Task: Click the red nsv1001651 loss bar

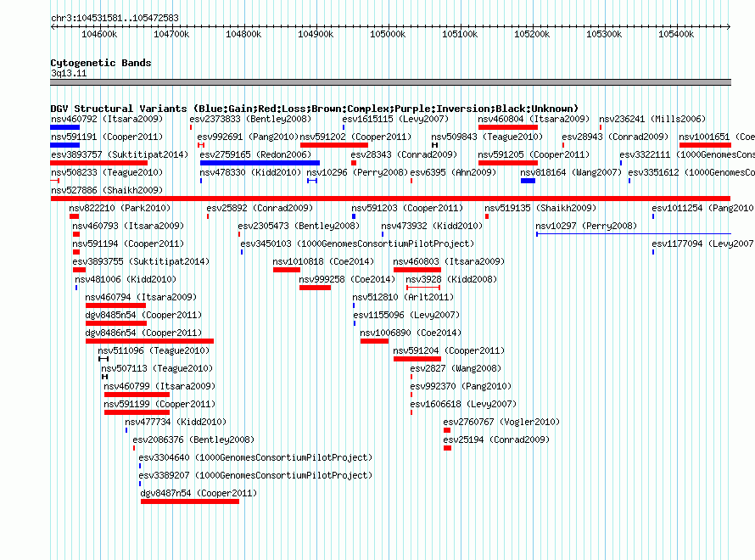Action: [705, 145]
